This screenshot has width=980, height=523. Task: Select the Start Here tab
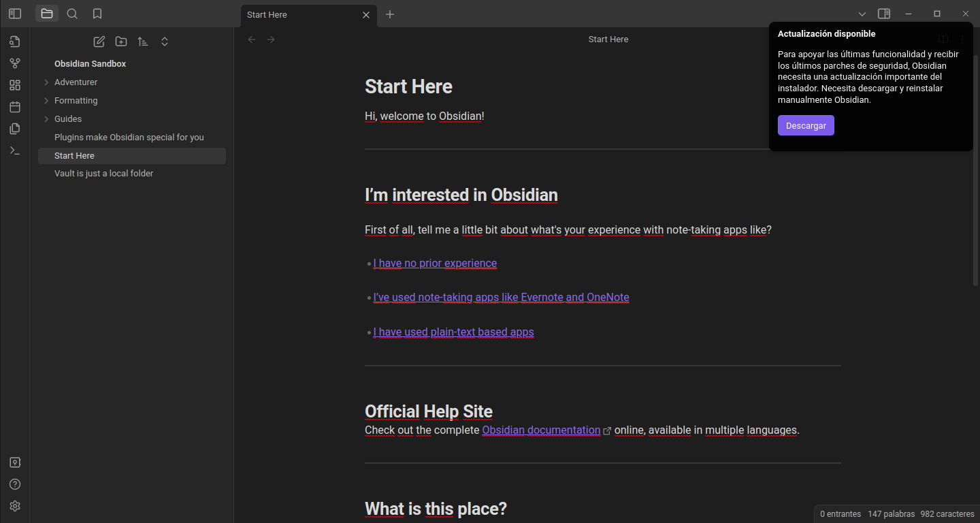(x=308, y=15)
